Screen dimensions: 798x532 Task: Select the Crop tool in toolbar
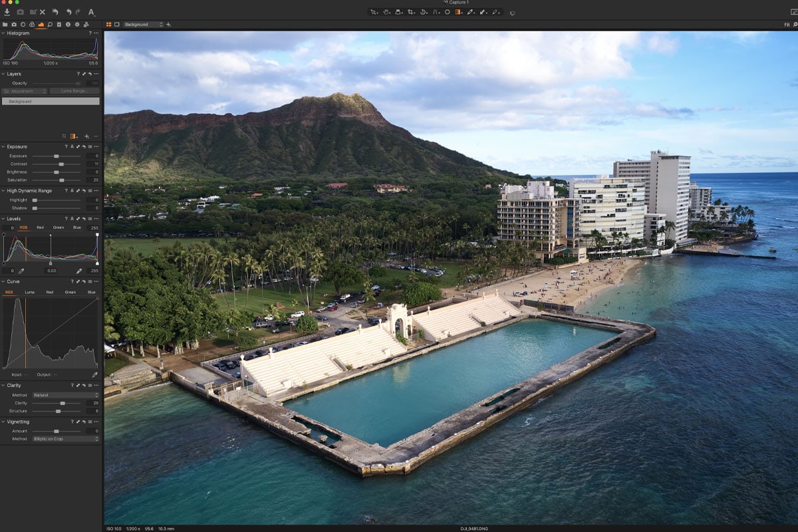(412, 12)
